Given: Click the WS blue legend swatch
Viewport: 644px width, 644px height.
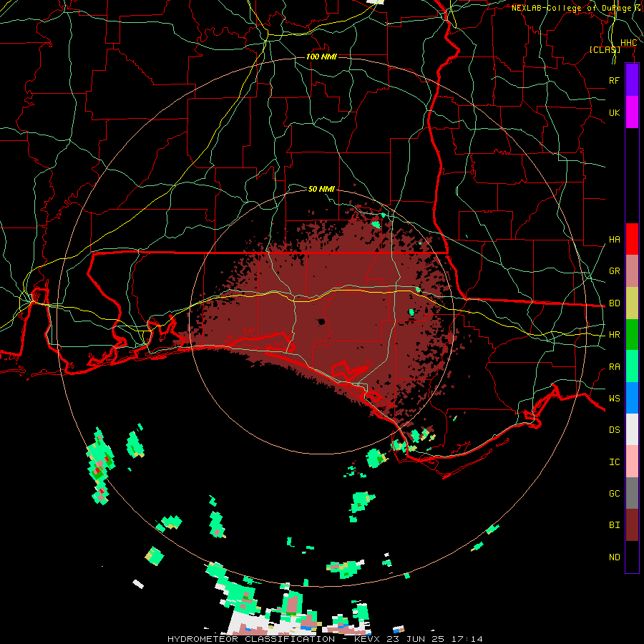Looking at the screenshot, I should (632, 398).
